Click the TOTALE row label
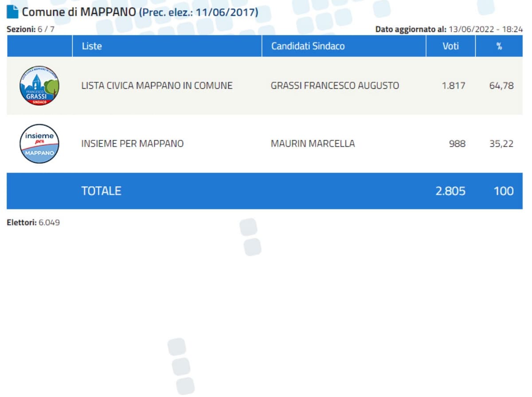 pyautogui.click(x=101, y=191)
